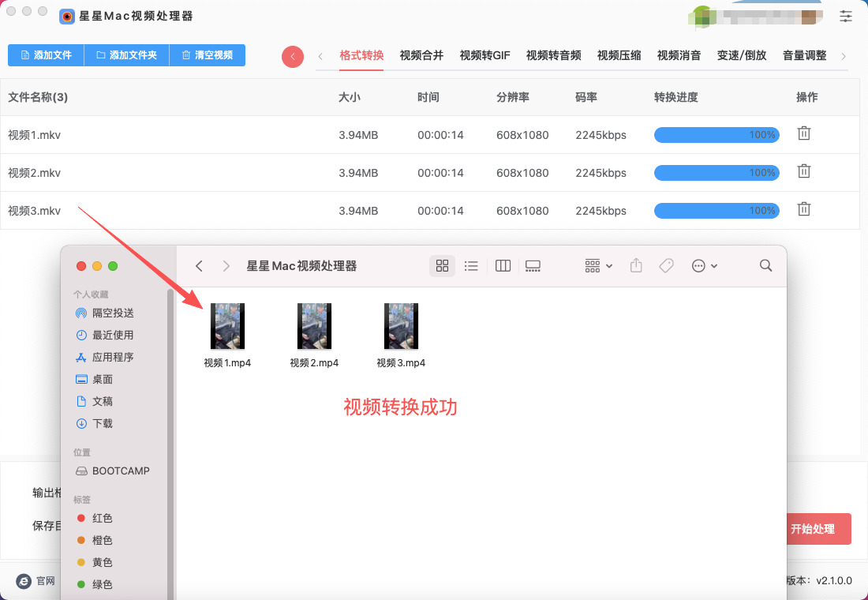Open the settings sliders icon at top right
The height and width of the screenshot is (600, 868).
coord(845,16)
